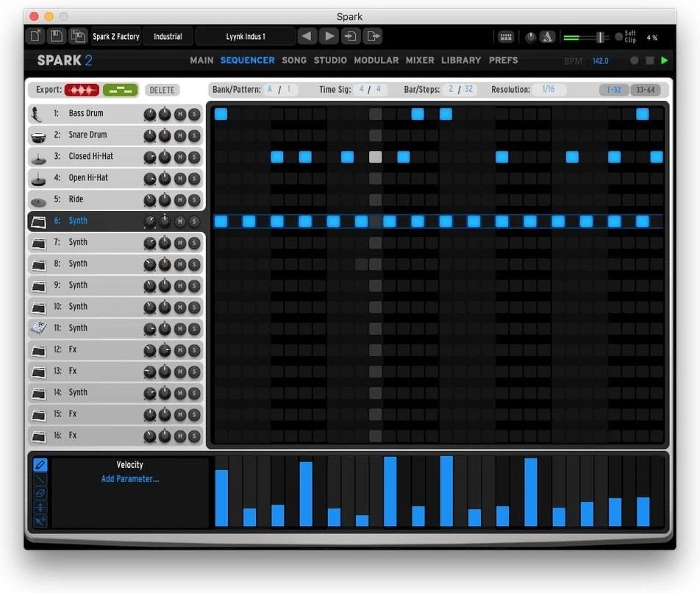Click the stop button next to play

(650, 60)
